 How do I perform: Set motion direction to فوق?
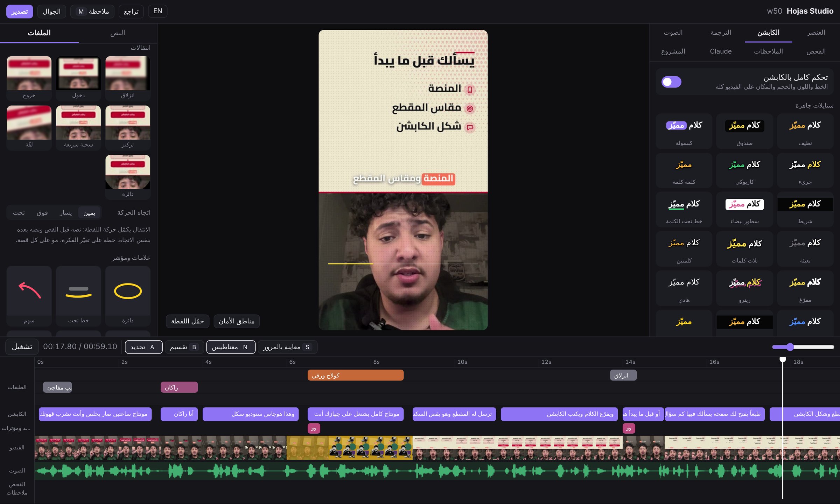(x=42, y=212)
